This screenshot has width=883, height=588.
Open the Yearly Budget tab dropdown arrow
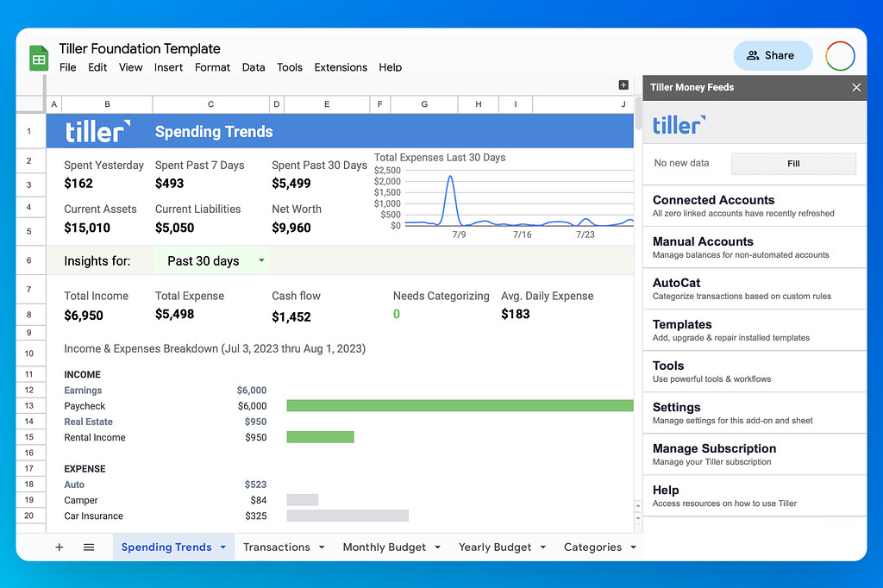[542, 547]
